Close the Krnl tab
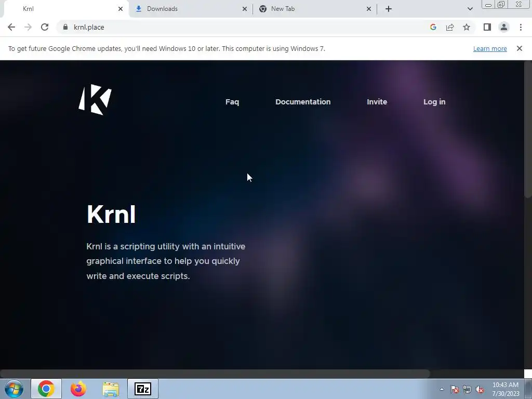Screen dimensions: 532x399 click(x=121, y=9)
